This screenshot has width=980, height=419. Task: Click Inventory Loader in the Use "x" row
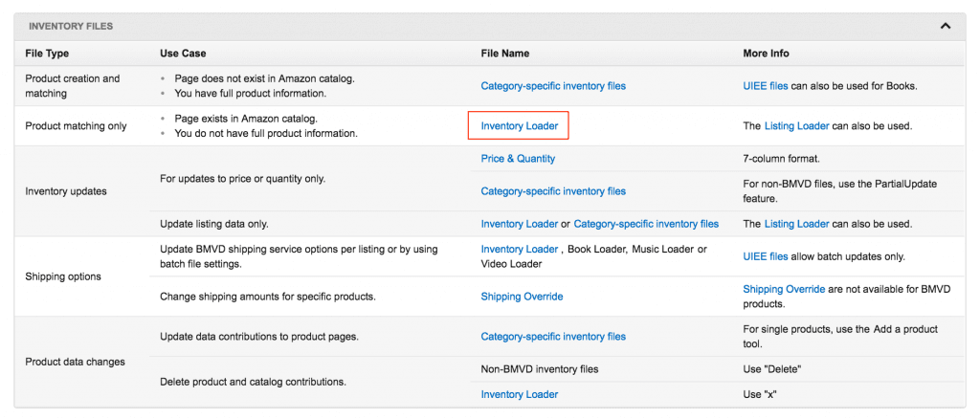tap(519, 394)
